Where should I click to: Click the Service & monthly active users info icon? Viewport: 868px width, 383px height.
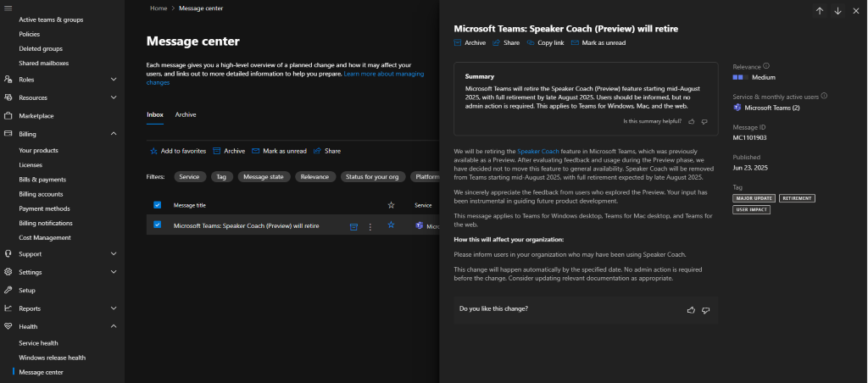click(824, 96)
